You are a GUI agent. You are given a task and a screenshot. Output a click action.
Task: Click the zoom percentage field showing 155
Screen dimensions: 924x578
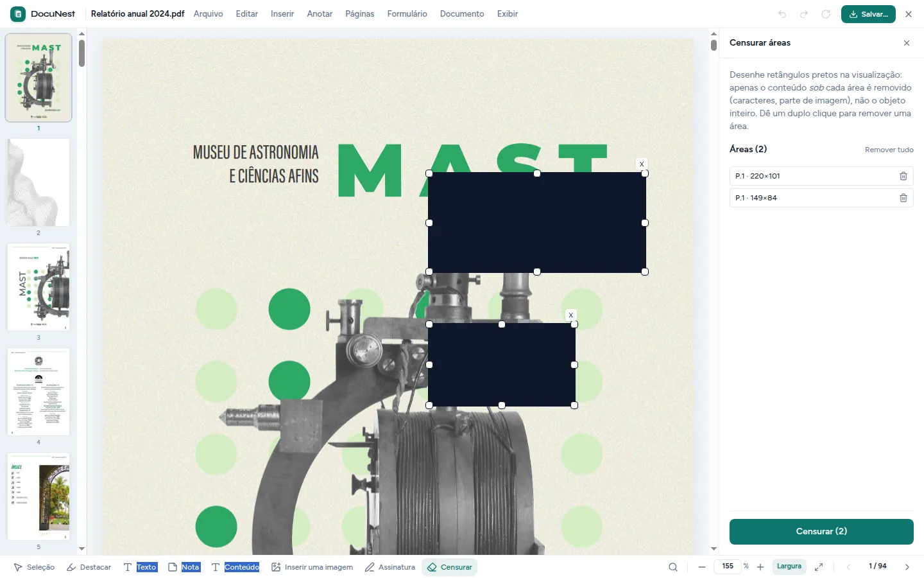pyautogui.click(x=728, y=566)
